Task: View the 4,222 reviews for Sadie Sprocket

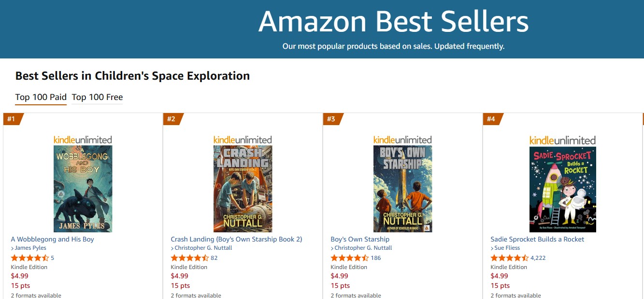Action: 538,258
